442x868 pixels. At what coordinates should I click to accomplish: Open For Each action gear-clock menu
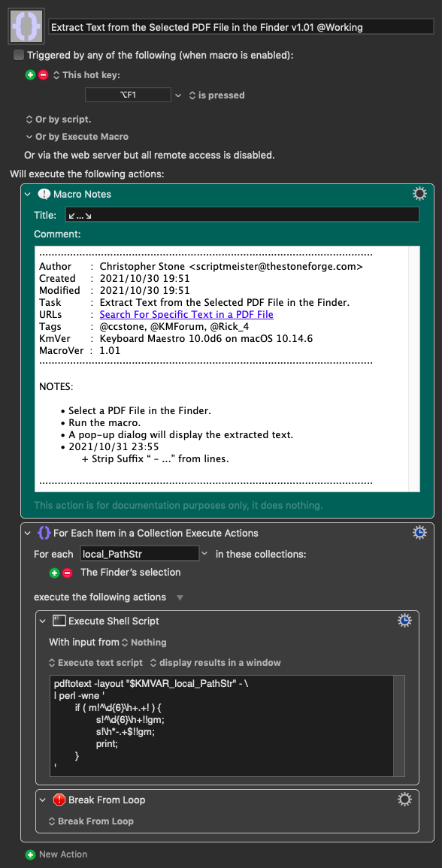tap(420, 533)
